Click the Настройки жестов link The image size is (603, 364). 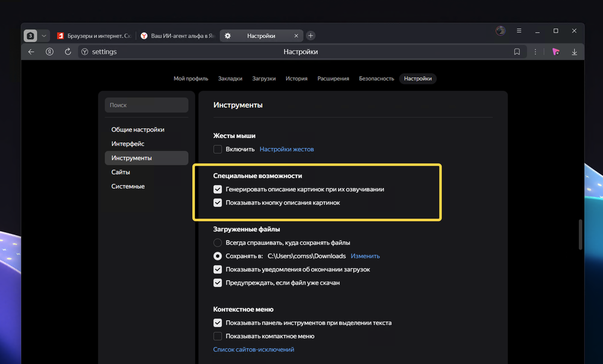click(286, 149)
